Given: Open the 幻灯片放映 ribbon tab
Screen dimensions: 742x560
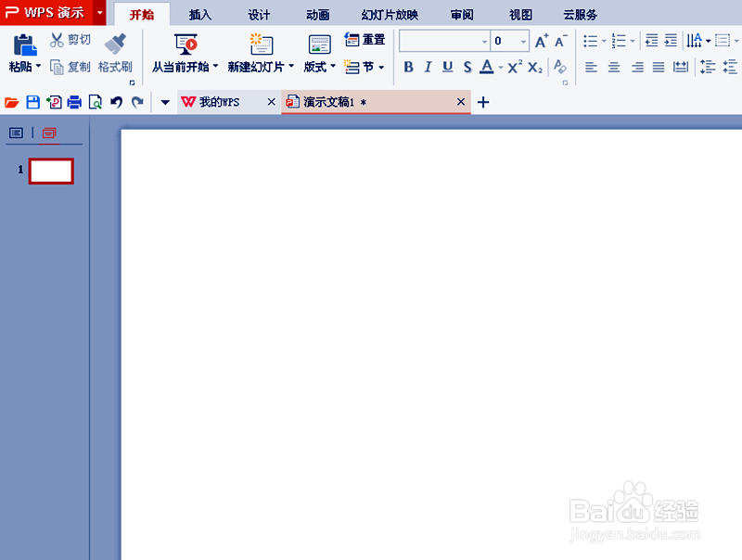Looking at the screenshot, I should click(x=390, y=15).
